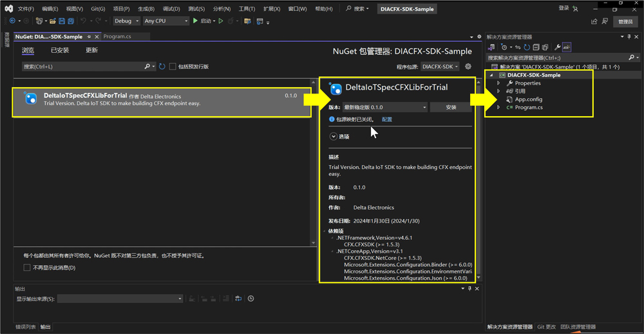Click the clock icon in the Output toolbar
The image size is (644, 334).
click(251, 299)
